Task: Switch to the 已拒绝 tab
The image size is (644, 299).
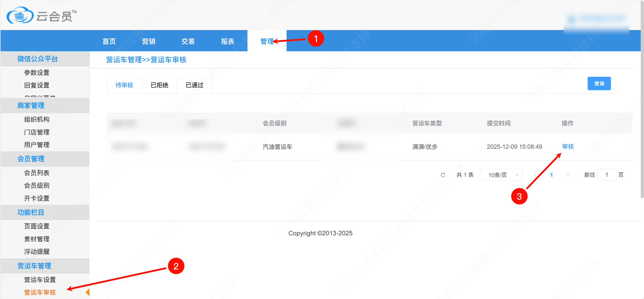Action: pos(159,85)
